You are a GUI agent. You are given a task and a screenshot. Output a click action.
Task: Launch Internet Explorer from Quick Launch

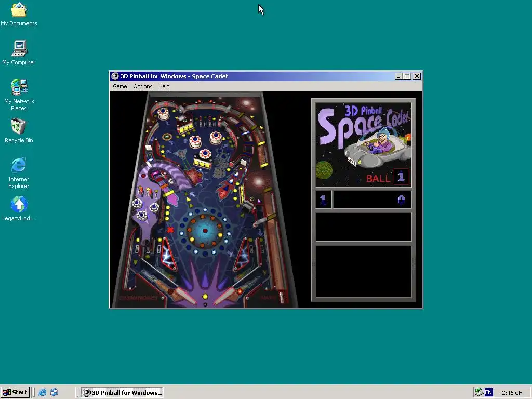42,393
